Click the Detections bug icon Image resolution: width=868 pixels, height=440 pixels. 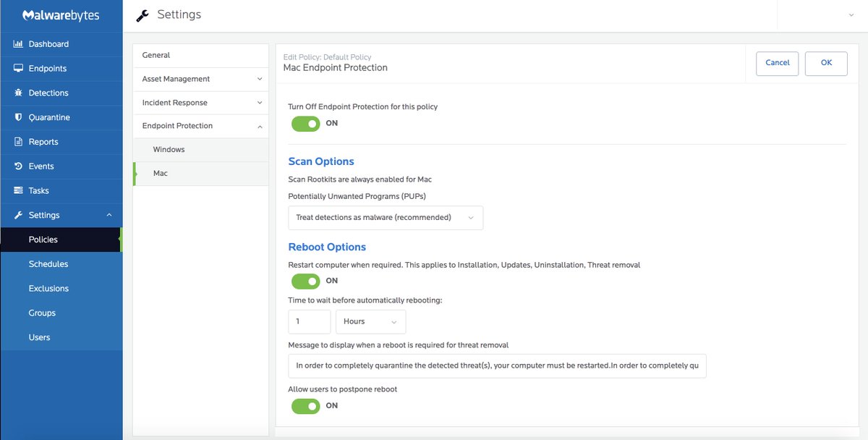(18, 93)
